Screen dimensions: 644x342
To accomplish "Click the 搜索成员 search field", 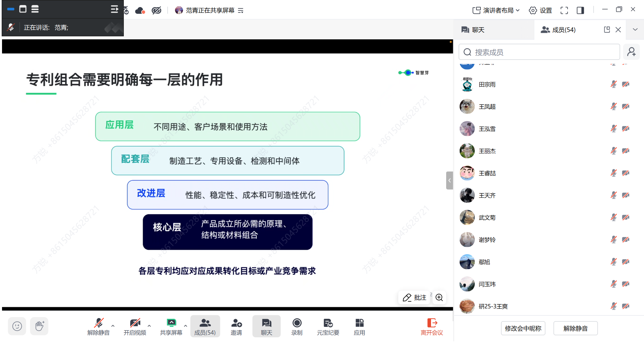I will (x=539, y=52).
